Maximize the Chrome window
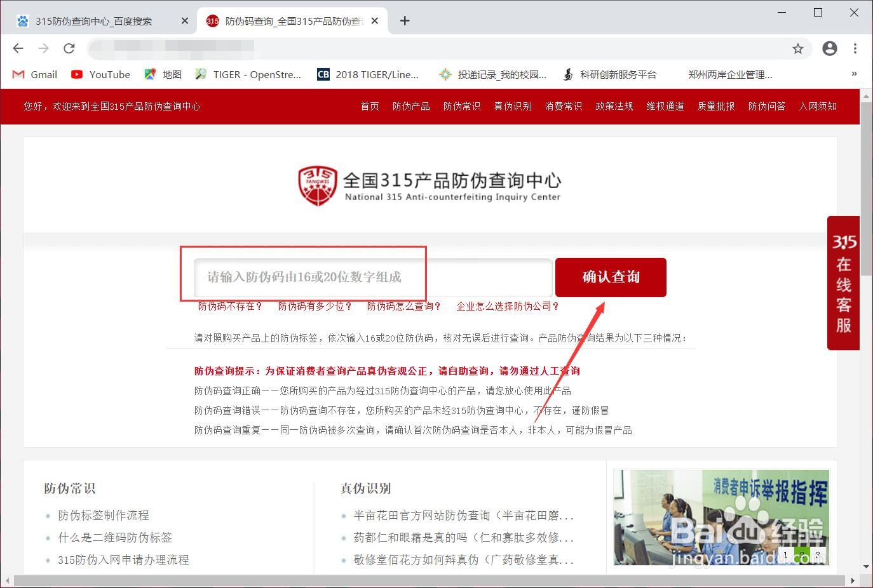This screenshot has width=873, height=588. (818, 12)
